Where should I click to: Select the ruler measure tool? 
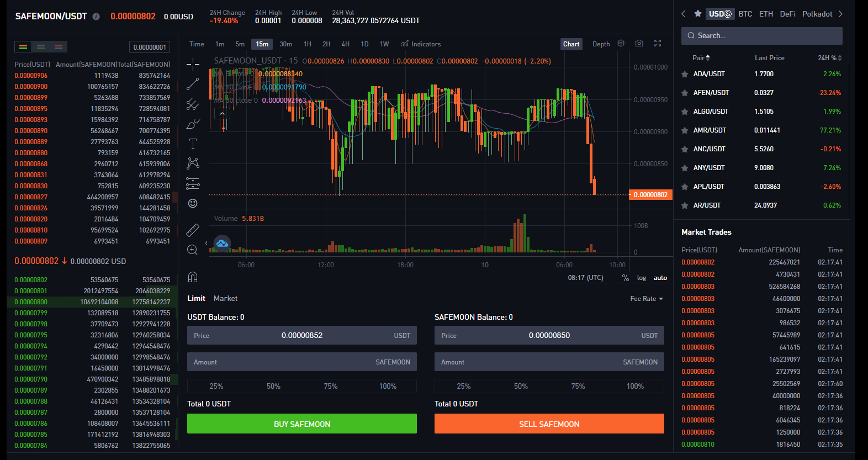coord(193,230)
